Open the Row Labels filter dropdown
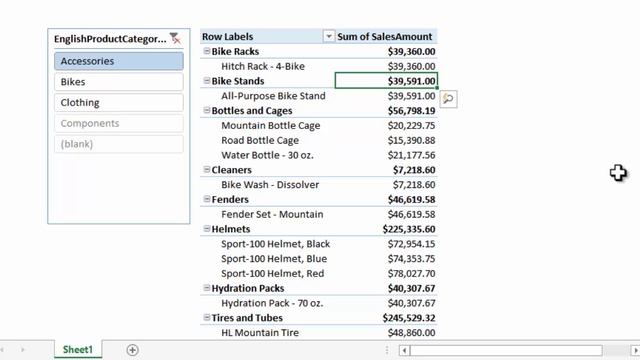640x360 pixels. click(328, 36)
